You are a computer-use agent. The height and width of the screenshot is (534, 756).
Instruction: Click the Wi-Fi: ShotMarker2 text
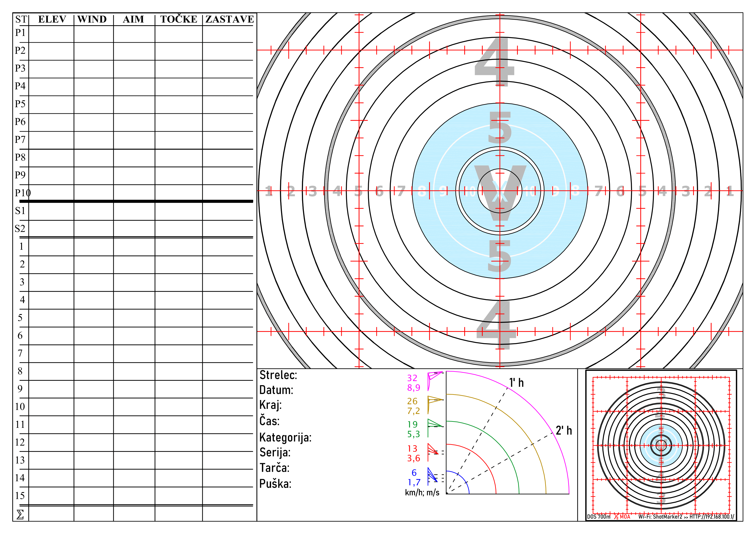click(660, 517)
